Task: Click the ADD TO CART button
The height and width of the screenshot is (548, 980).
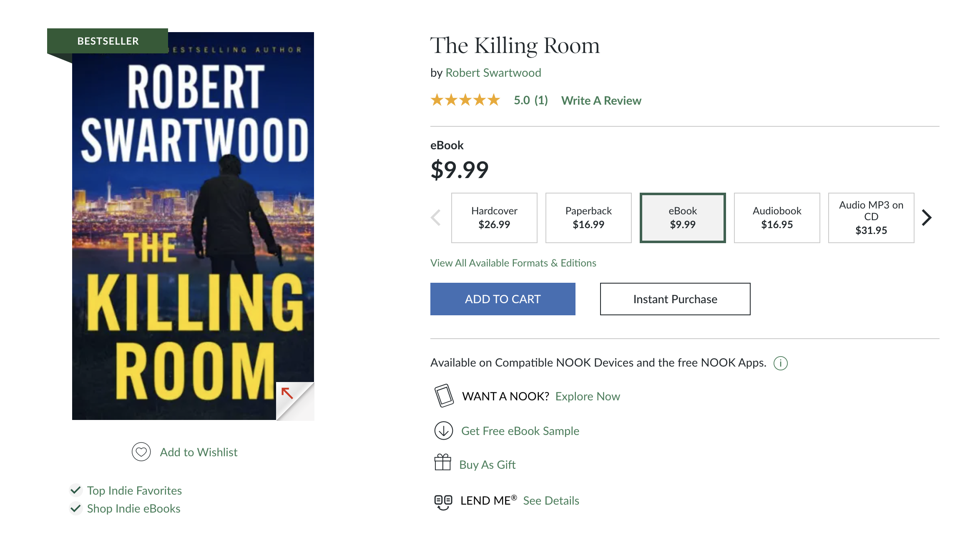Action: [503, 299]
